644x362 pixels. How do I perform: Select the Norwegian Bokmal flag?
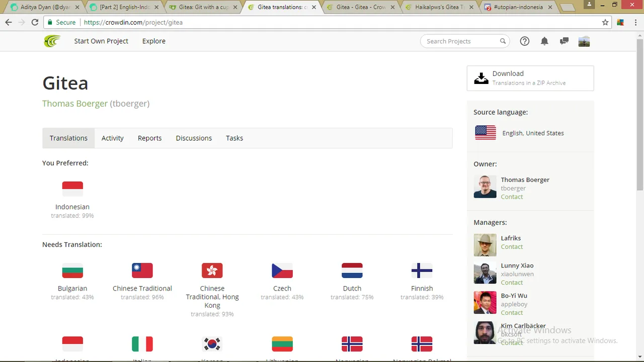click(x=422, y=344)
